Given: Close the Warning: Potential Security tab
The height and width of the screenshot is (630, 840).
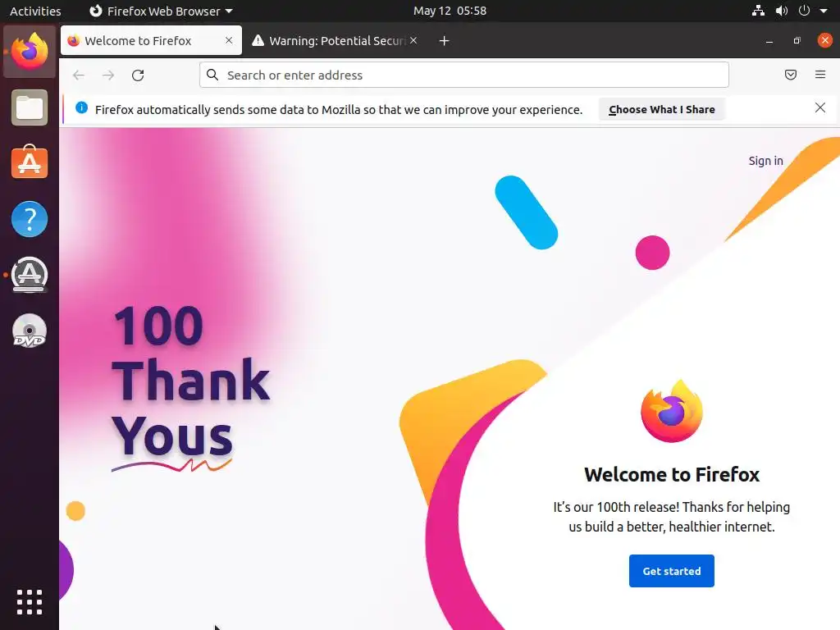Looking at the screenshot, I should [413, 40].
